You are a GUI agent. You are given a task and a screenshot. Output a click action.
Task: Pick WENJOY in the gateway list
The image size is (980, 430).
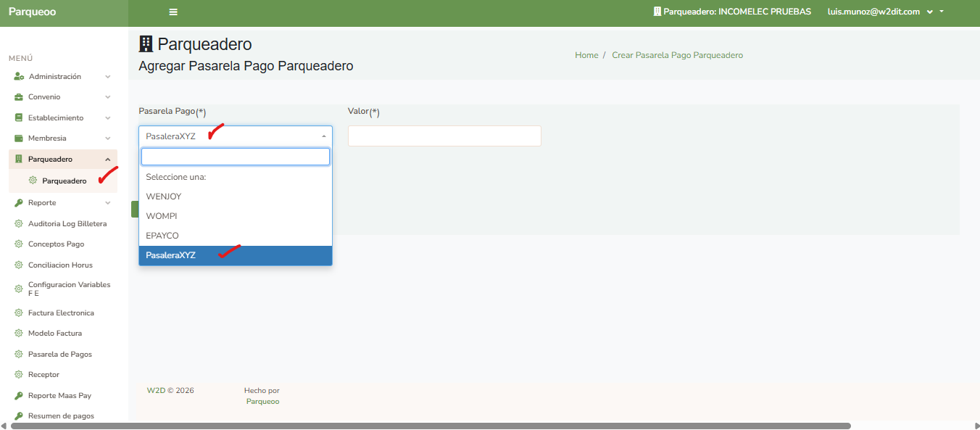[x=164, y=197]
